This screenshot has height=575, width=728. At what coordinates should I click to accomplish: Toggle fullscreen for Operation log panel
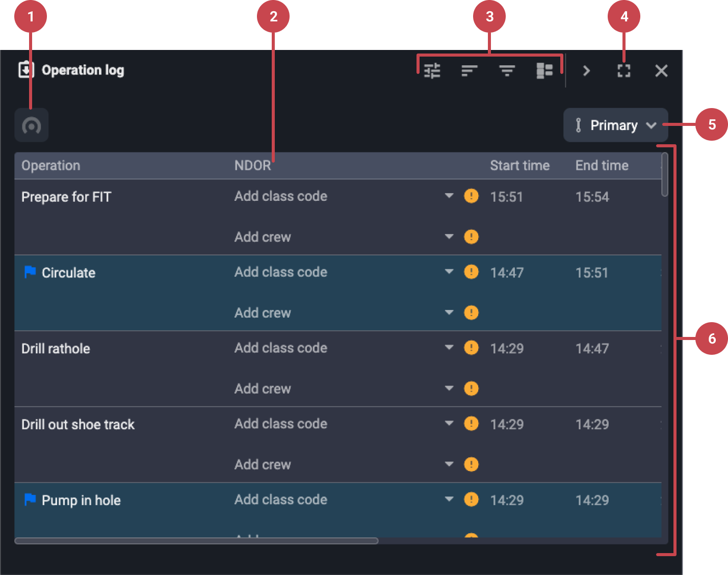(x=623, y=71)
